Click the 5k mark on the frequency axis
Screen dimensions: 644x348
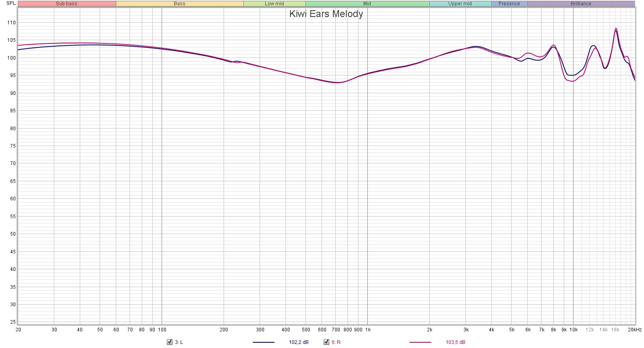pos(512,330)
